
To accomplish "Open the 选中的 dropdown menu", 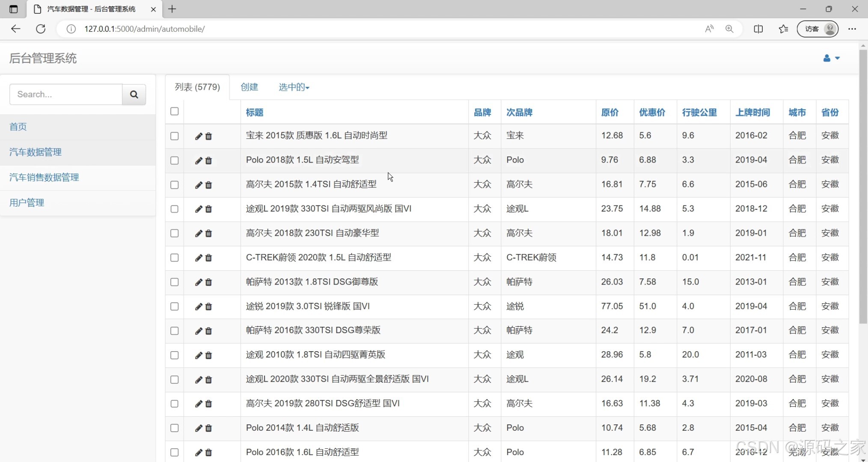I will 294,87.
